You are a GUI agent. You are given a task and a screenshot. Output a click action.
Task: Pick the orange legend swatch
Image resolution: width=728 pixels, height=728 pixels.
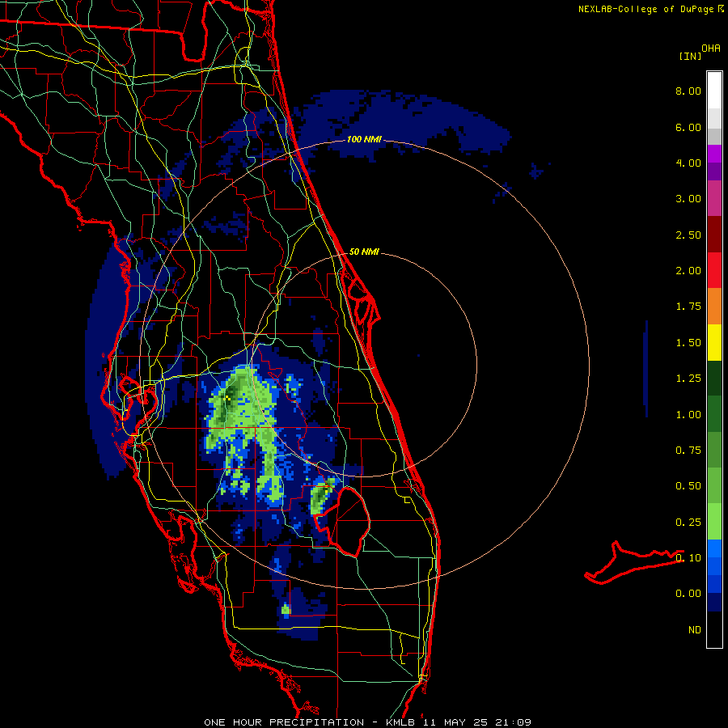click(x=714, y=307)
